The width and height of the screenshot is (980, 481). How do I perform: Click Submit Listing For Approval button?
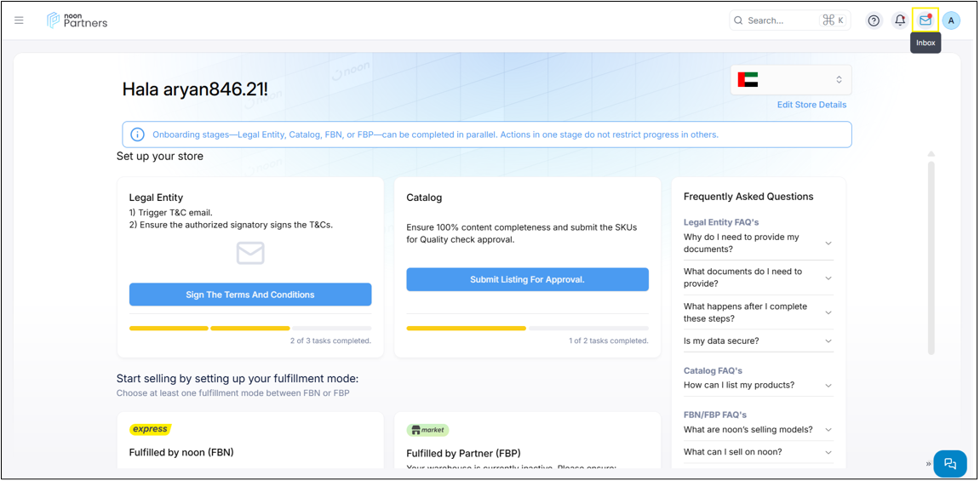[527, 279]
